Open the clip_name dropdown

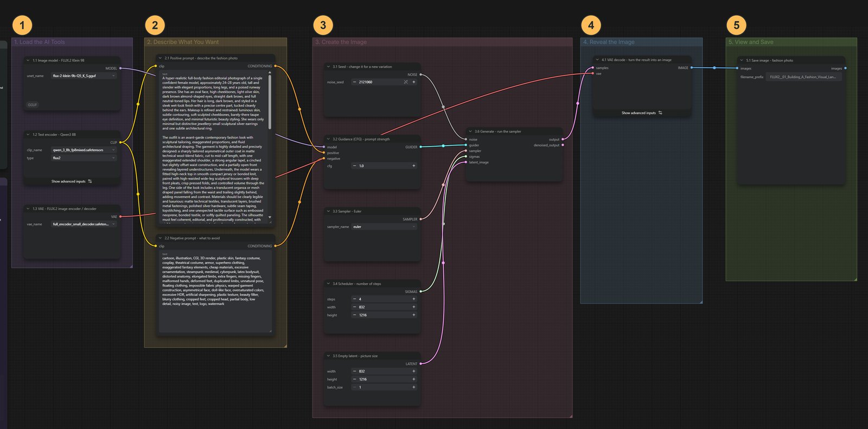(x=84, y=150)
